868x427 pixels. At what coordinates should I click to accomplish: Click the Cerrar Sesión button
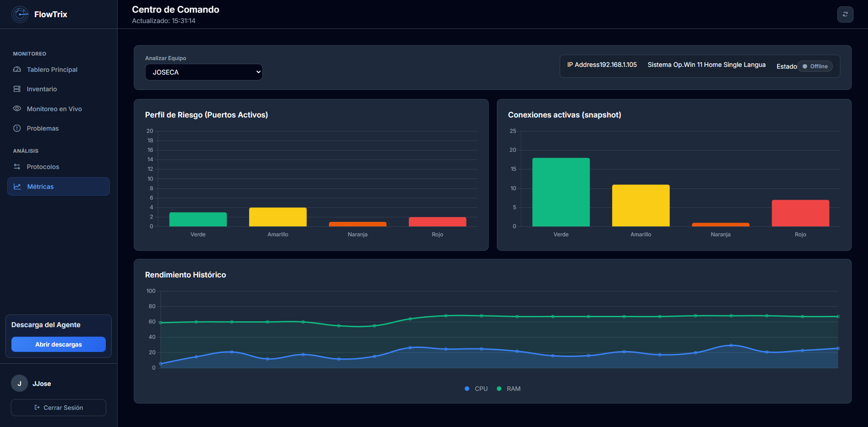pyautogui.click(x=58, y=408)
